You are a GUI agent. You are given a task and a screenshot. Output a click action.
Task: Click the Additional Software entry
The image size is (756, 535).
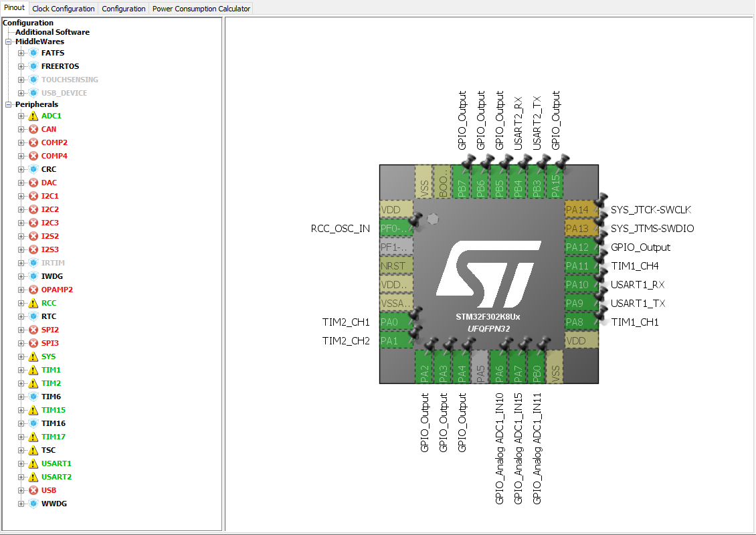(x=53, y=32)
